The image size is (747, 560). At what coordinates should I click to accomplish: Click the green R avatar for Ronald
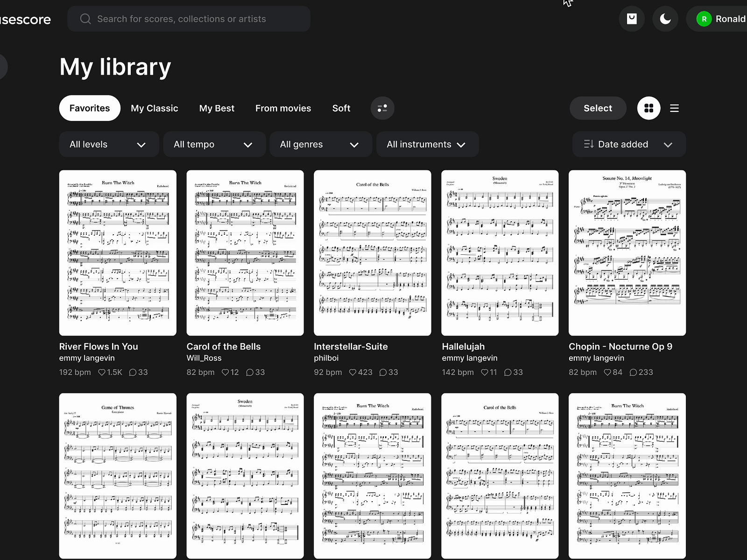pyautogui.click(x=704, y=19)
